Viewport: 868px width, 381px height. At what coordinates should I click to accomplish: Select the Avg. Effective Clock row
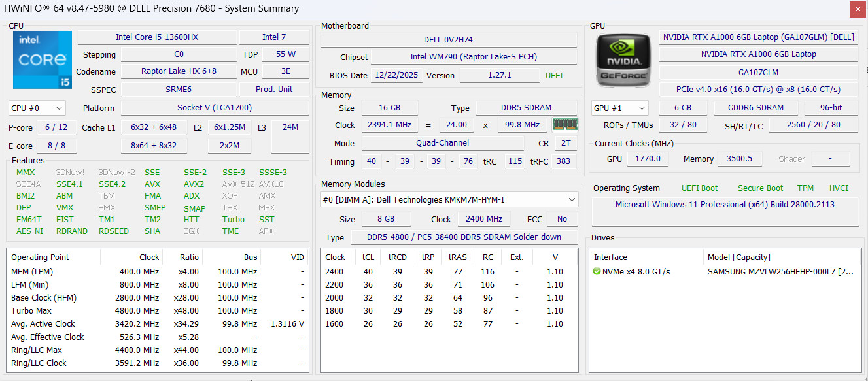pyautogui.click(x=157, y=337)
